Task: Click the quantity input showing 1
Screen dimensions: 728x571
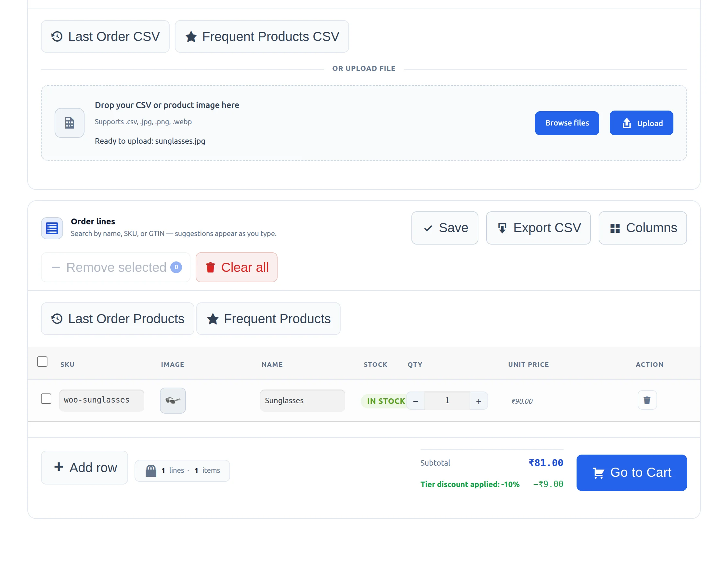Action: [x=447, y=401]
